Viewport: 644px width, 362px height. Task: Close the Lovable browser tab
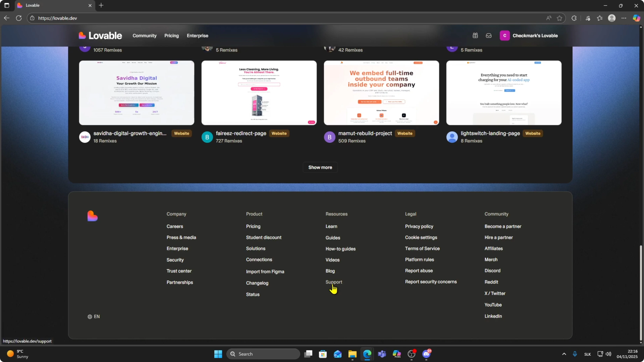[90, 5]
